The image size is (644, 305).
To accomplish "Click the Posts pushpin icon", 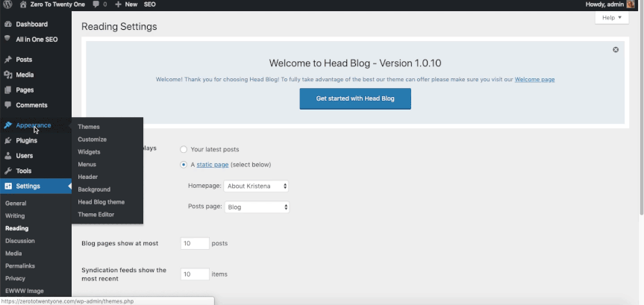I will tap(7, 60).
